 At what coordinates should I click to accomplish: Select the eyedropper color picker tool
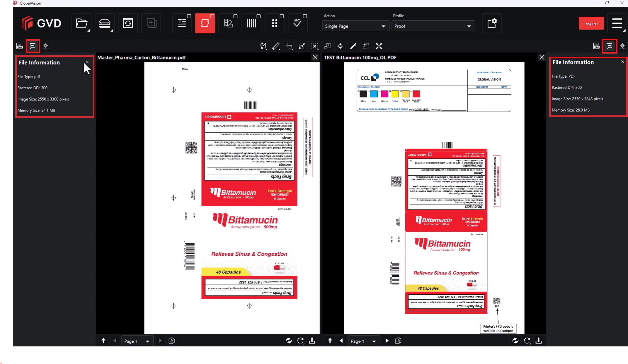(353, 46)
